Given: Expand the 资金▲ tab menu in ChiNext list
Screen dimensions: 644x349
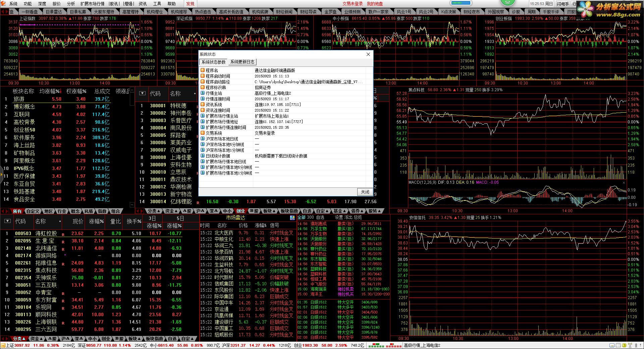Looking at the screenshot, I should (x=171, y=211).
